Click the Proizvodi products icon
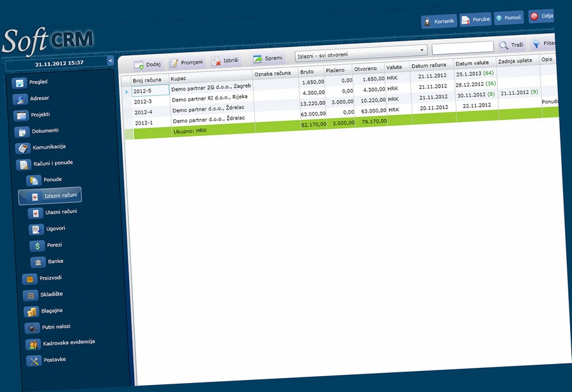The width and height of the screenshot is (572, 392). (29, 280)
